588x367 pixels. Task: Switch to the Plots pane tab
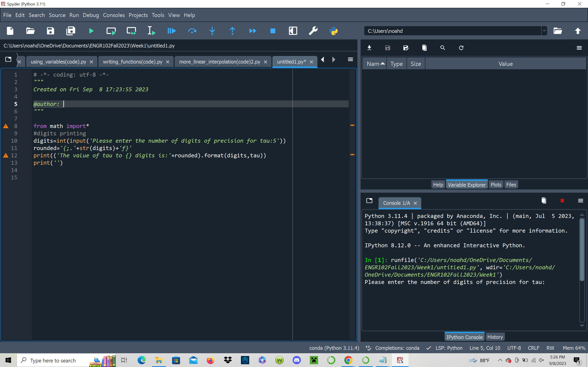click(x=496, y=185)
